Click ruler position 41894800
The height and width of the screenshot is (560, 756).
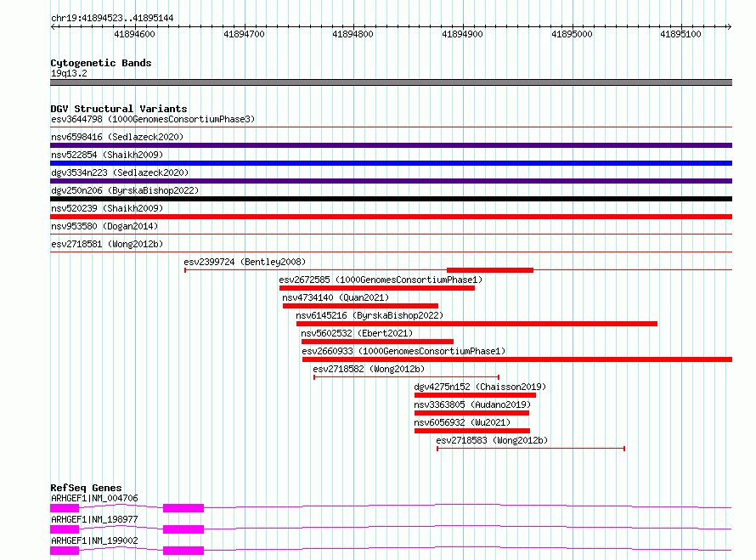[x=353, y=34]
